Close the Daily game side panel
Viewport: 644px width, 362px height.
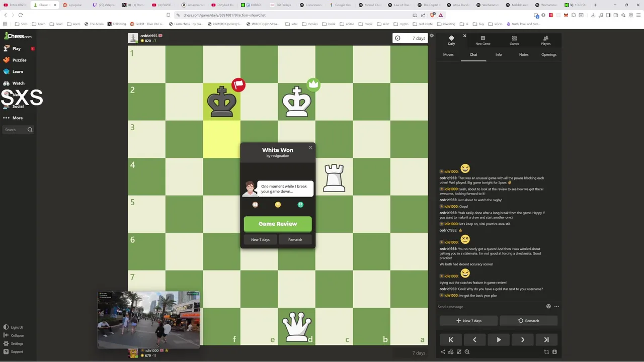(464, 36)
